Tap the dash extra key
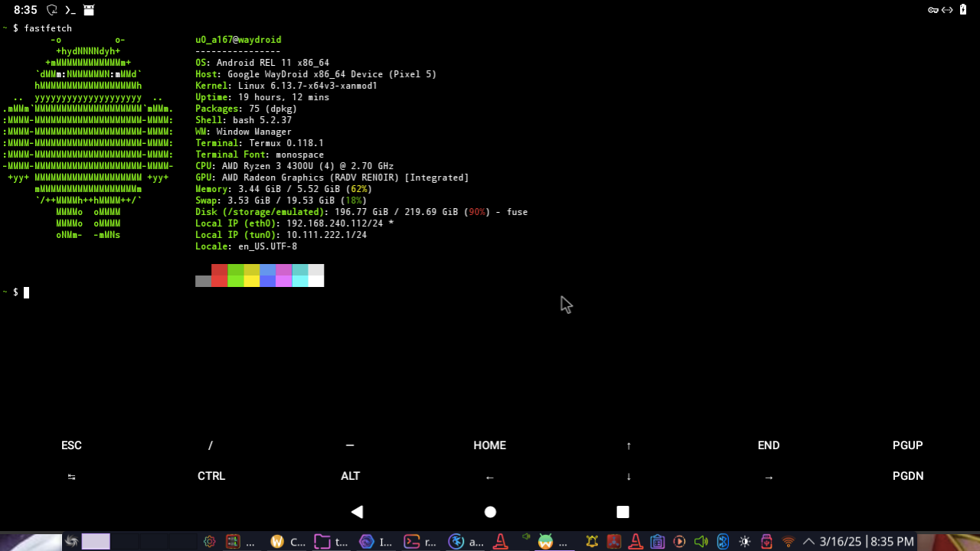This screenshot has height=551, width=980. 350,445
